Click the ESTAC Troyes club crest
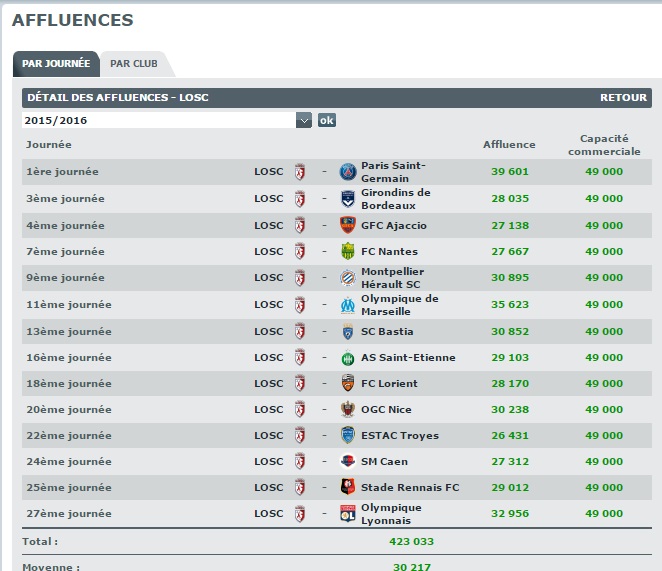 [348, 435]
